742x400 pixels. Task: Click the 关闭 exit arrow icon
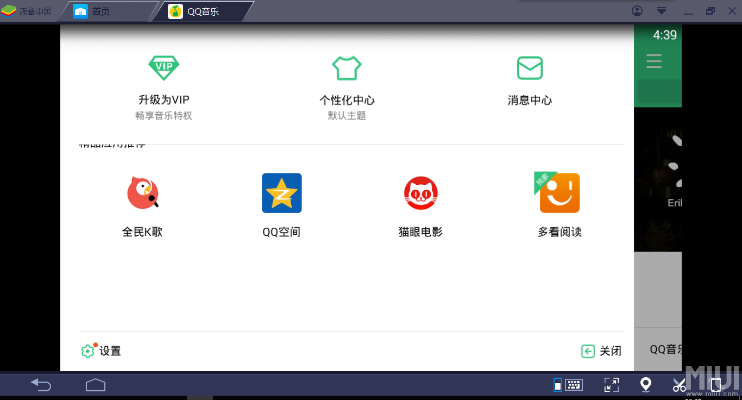point(588,351)
